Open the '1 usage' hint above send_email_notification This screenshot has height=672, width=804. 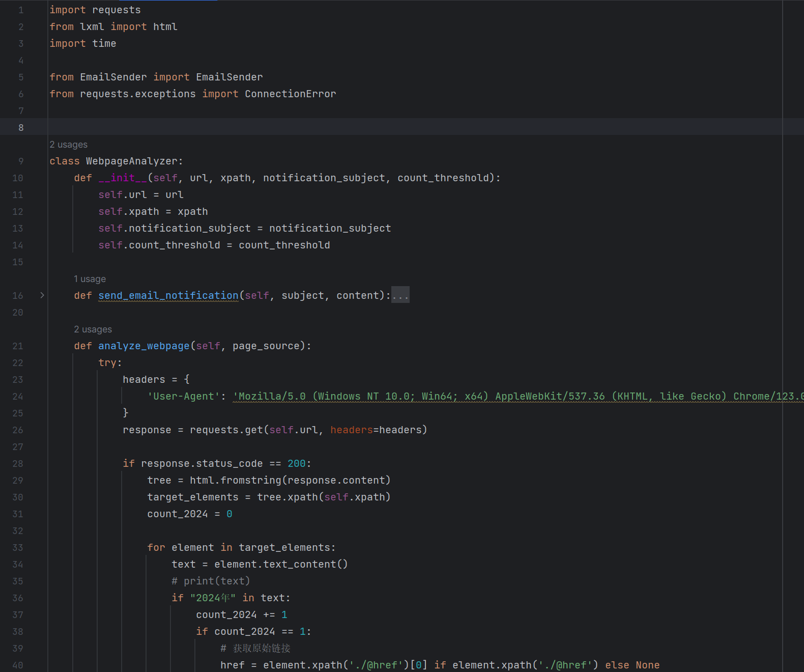90,279
